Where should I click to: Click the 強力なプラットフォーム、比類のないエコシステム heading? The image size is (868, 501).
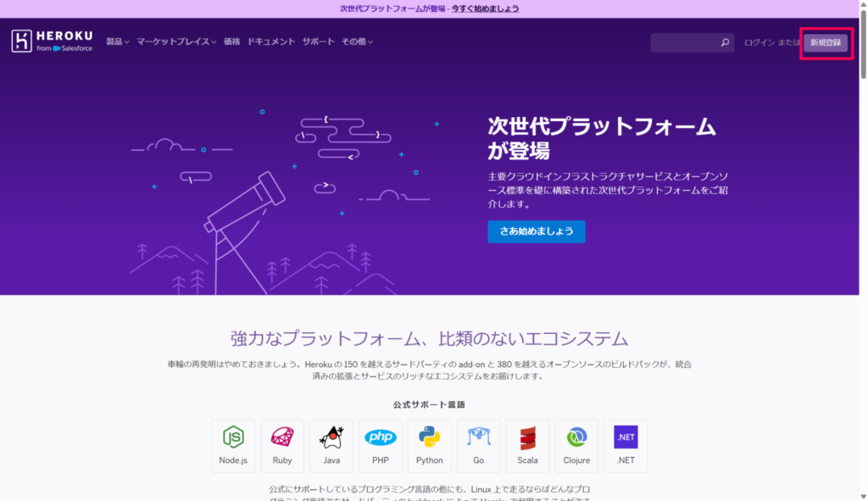tap(429, 338)
